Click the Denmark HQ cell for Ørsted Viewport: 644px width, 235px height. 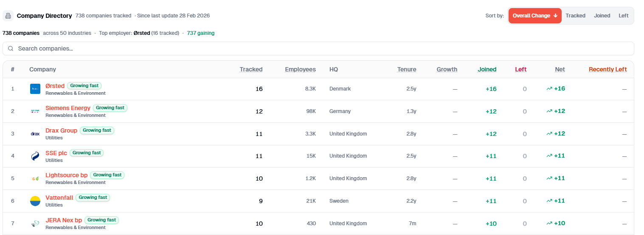(x=340, y=89)
